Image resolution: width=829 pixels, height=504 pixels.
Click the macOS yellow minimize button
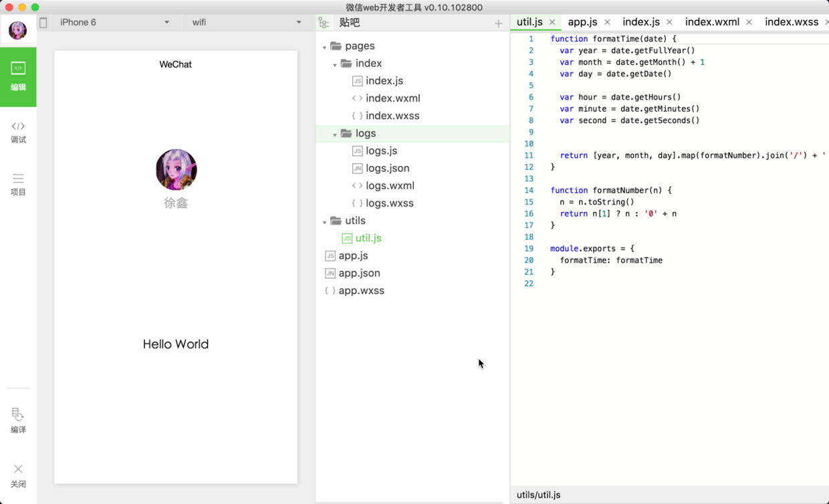pyautogui.click(x=22, y=7)
